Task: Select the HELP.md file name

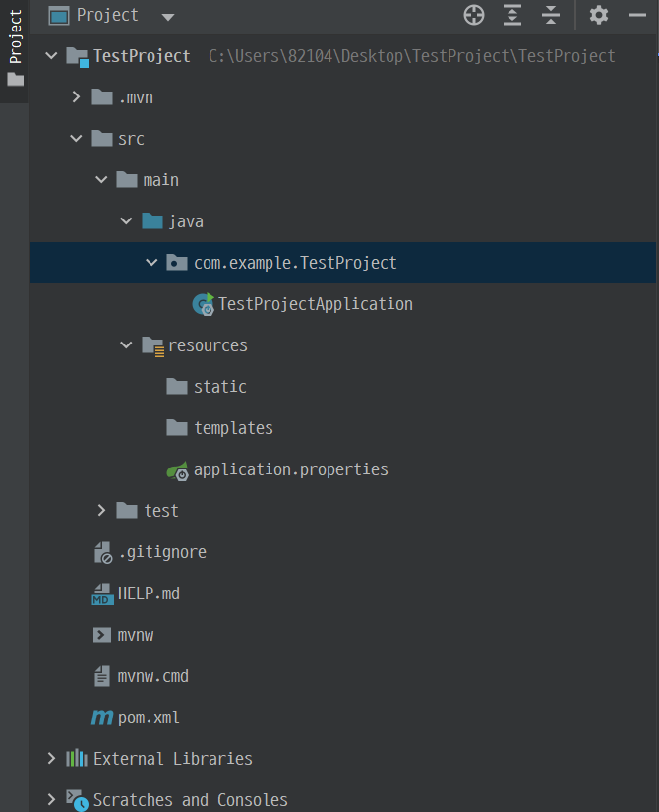Action: (149, 593)
